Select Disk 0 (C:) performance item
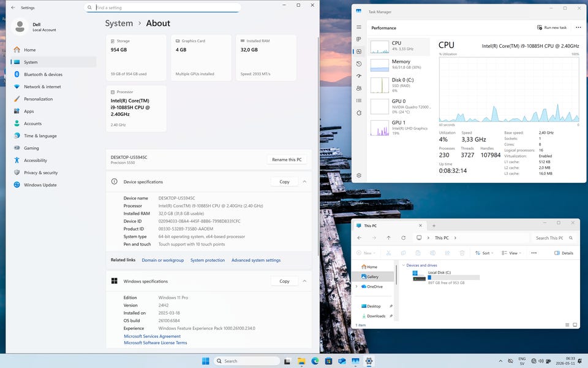588x368 pixels. point(399,85)
